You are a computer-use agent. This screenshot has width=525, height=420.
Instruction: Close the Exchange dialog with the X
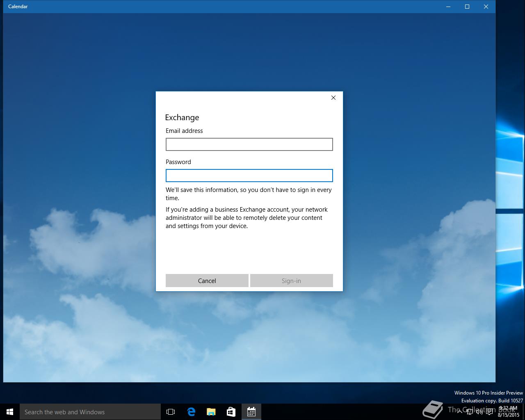pos(333,98)
